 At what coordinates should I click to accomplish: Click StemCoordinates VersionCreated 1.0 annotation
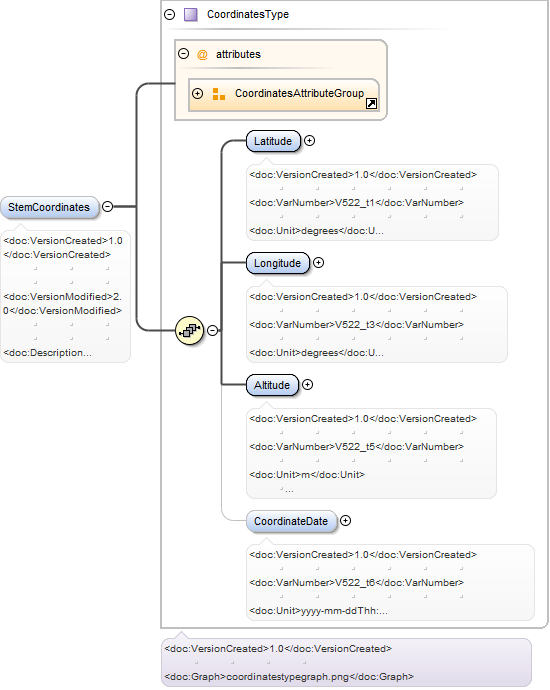click(62, 248)
